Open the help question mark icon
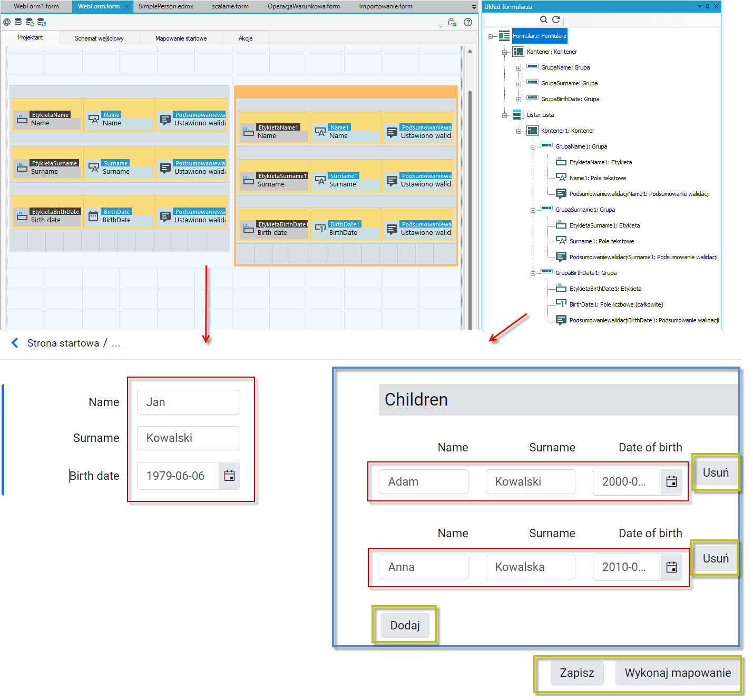Image resolution: width=753 pixels, height=700 pixels. point(468,22)
